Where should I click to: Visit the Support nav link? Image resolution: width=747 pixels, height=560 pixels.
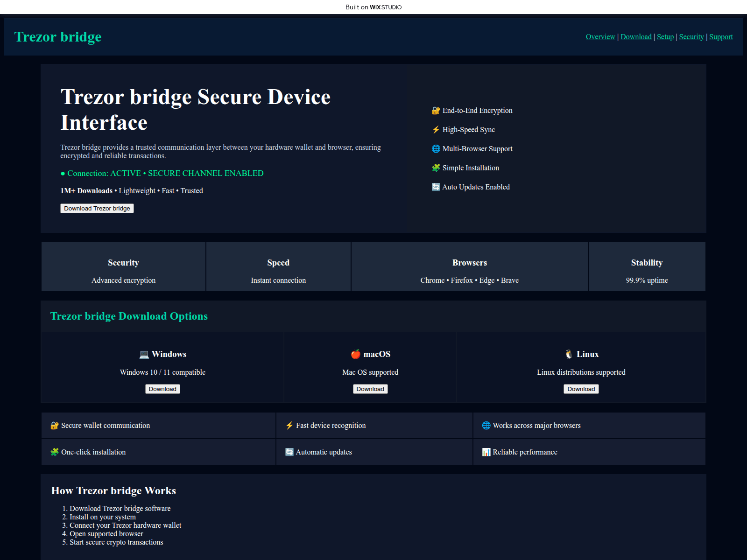click(x=721, y=37)
